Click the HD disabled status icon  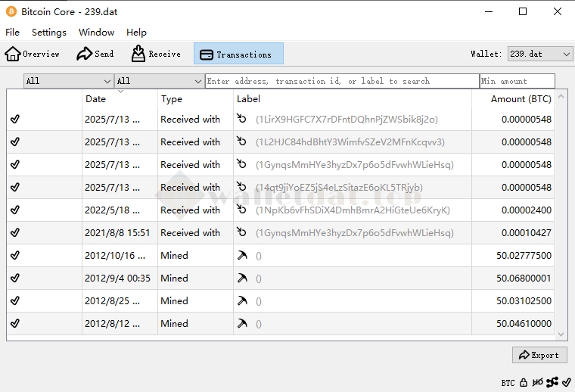[537, 383]
